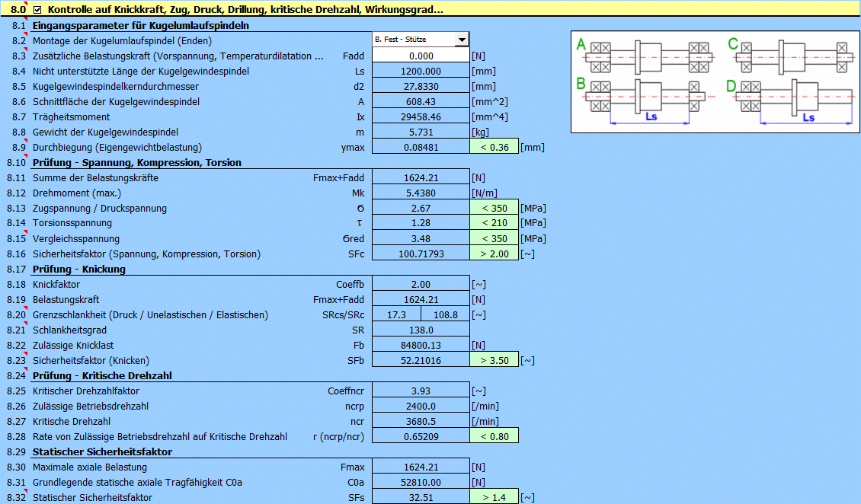Click the green '> 2.00' safety factor limit
Image resolution: width=861 pixels, height=504 pixels.
(x=494, y=254)
